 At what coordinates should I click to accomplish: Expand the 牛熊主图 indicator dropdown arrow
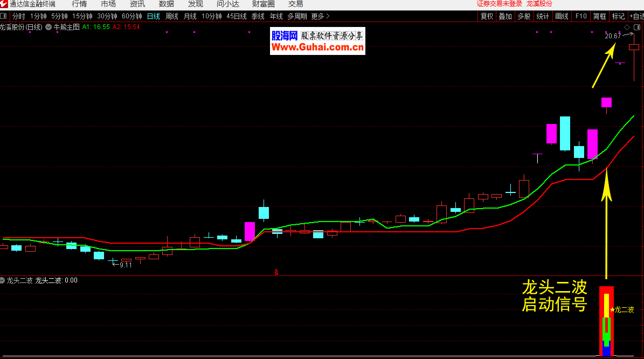49,26
